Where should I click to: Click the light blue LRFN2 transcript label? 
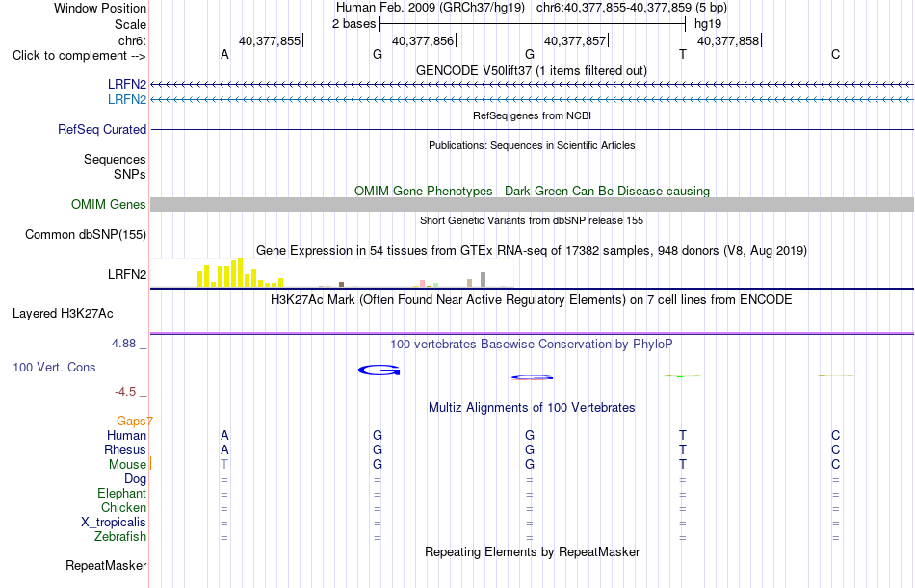coord(126,100)
